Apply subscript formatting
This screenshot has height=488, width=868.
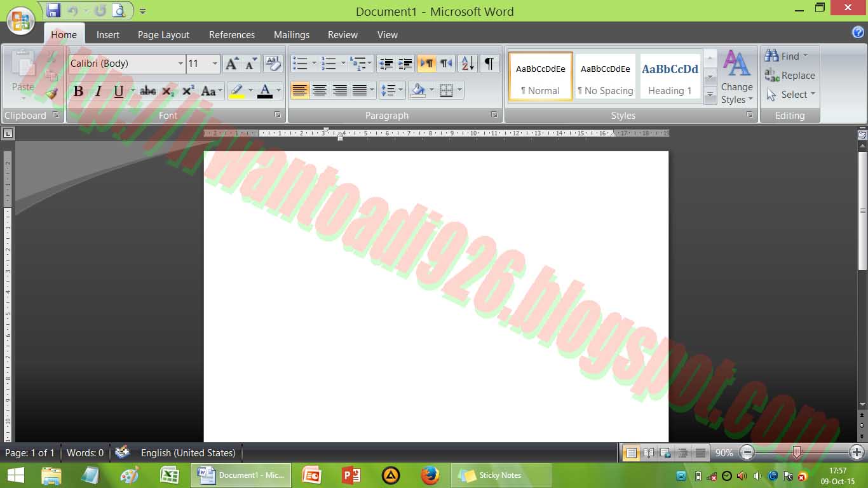pos(168,91)
